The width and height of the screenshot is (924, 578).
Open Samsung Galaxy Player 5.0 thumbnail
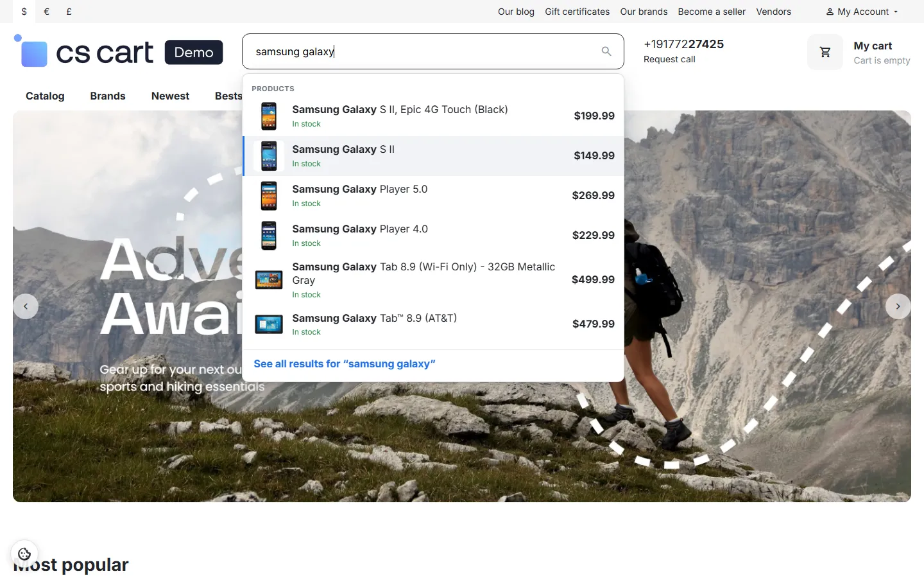(x=269, y=196)
